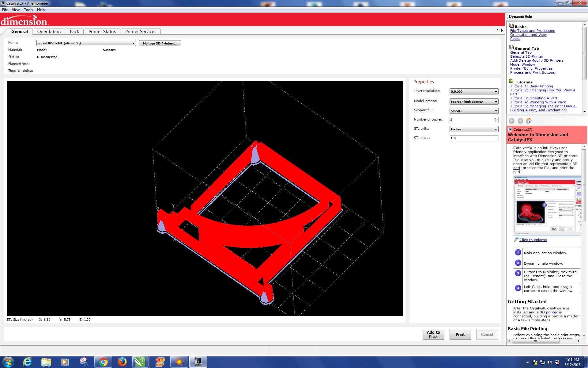Click the 3D model preview viewport

click(205, 198)
